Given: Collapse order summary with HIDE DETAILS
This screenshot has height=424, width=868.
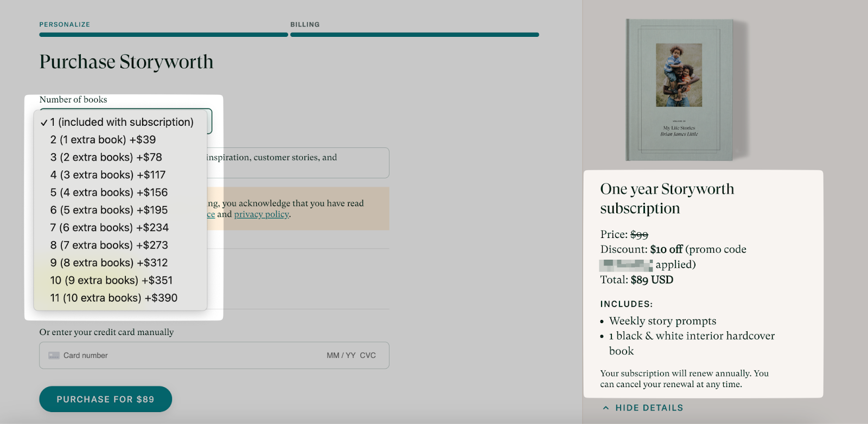Looking at the screenshot, I should pyautogui.click(x=649, y=408).
